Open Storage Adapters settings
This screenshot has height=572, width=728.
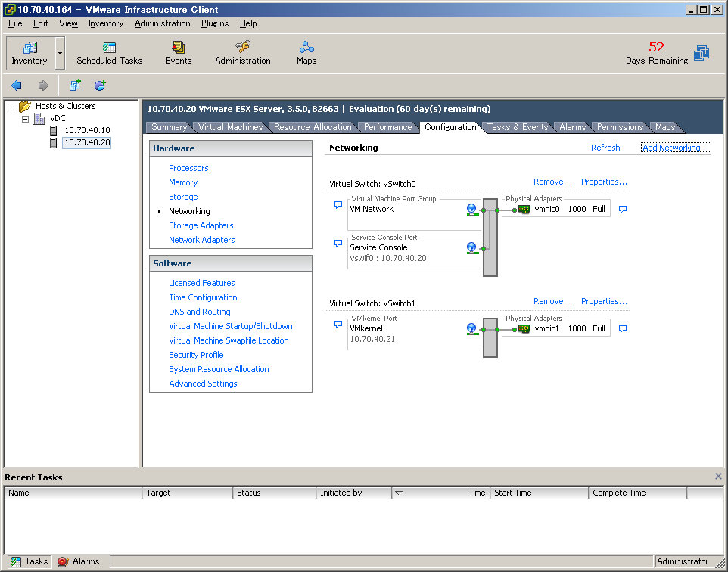tap(201, 225)
